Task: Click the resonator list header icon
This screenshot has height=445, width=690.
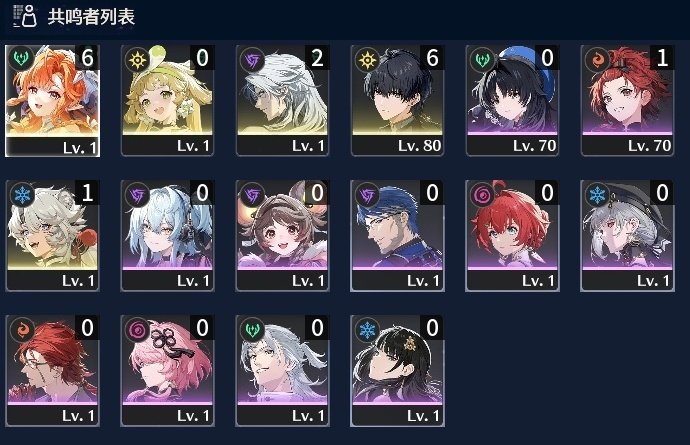Action: [x=25, y=16]
